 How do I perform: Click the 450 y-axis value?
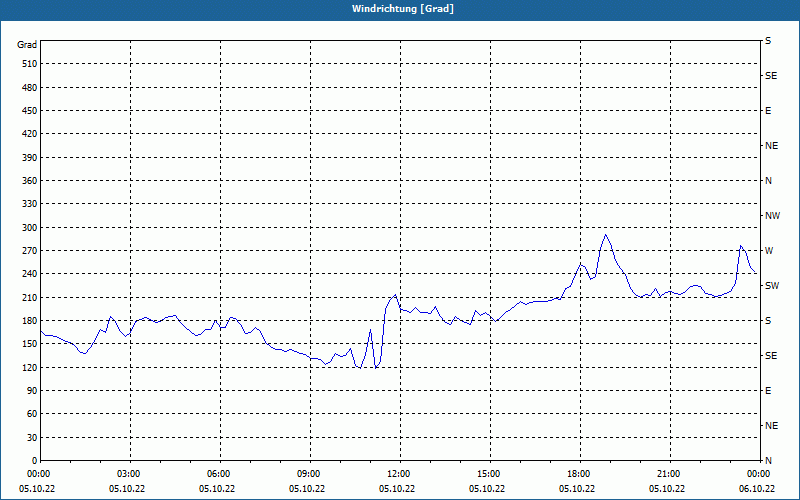[x=30, y=111]
